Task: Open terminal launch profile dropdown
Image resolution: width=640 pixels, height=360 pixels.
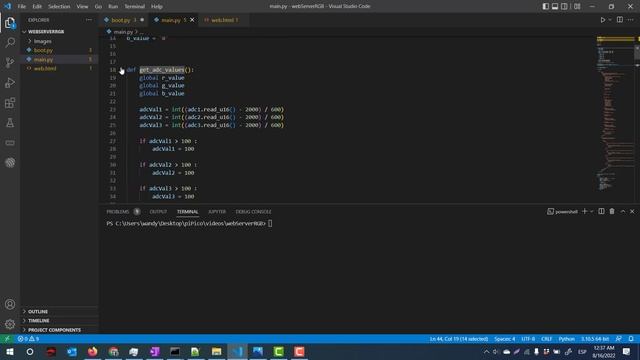Action: pos(591,211)
